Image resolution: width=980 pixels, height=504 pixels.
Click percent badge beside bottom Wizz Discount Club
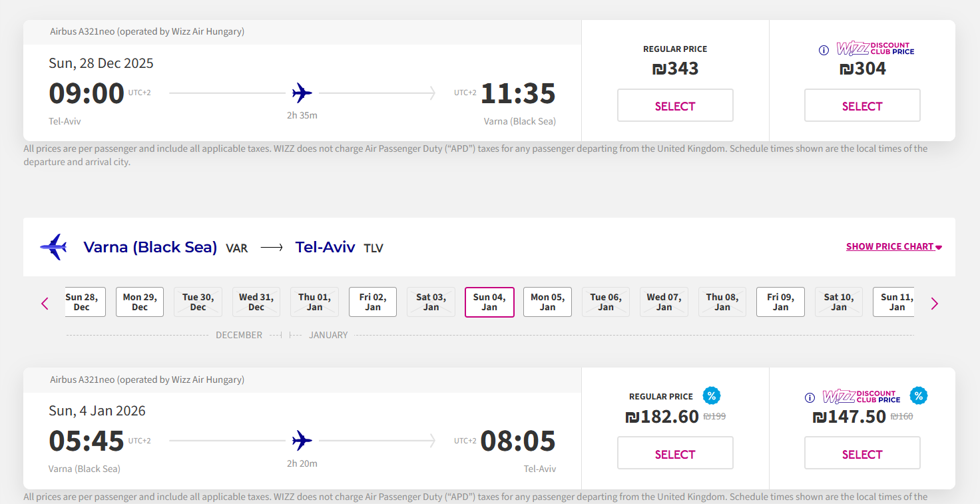tap(919, 395)
